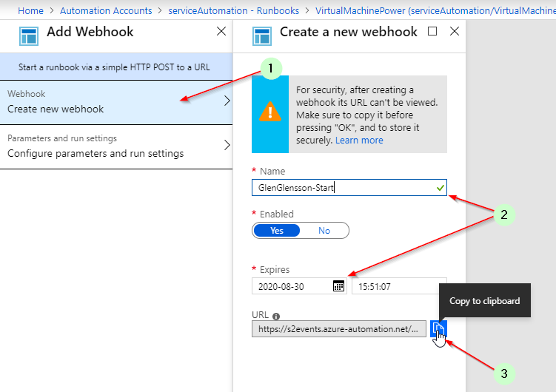Expand Parameters and run settings chevron

coord(227,145)
